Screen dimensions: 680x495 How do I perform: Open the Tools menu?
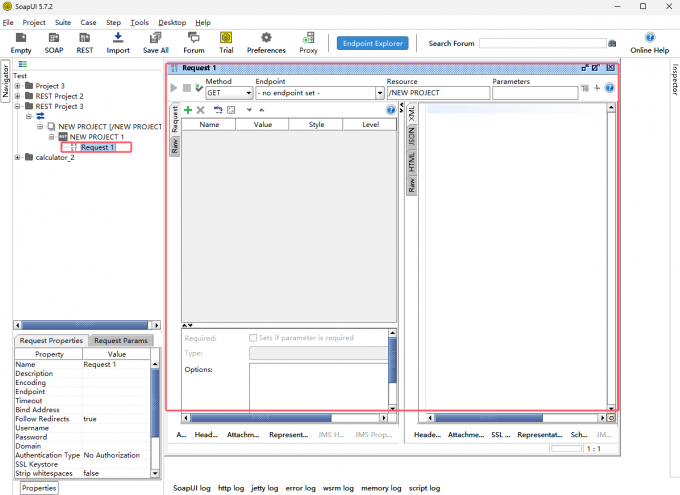click(x=140, y=23)
